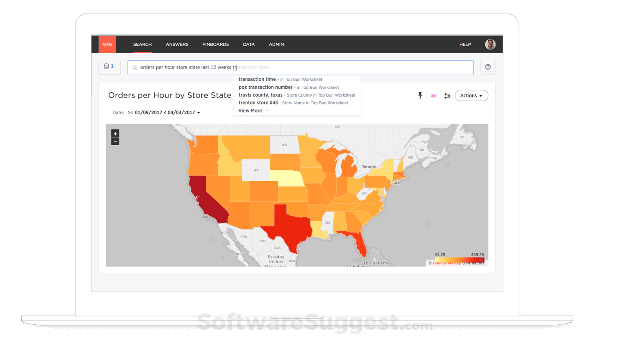Switch to the ANSWERS tab
Viewport: 629px width, 364px height.
pos(177,44)
